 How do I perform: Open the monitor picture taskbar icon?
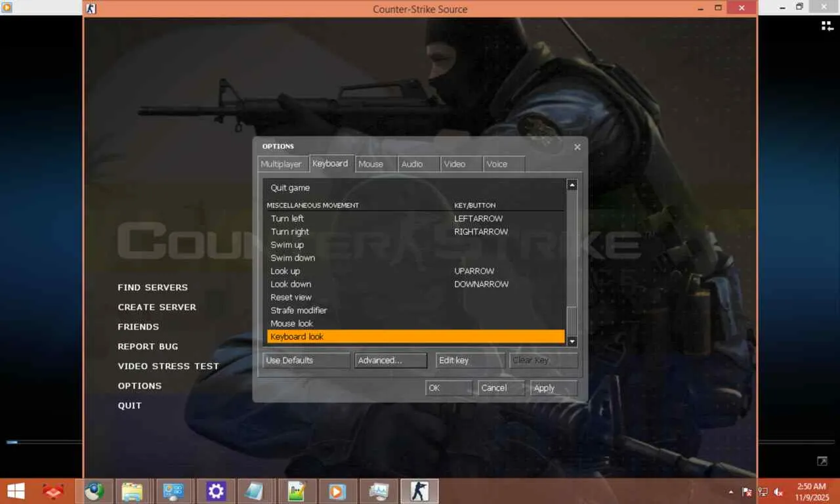(x=379, y=491)
